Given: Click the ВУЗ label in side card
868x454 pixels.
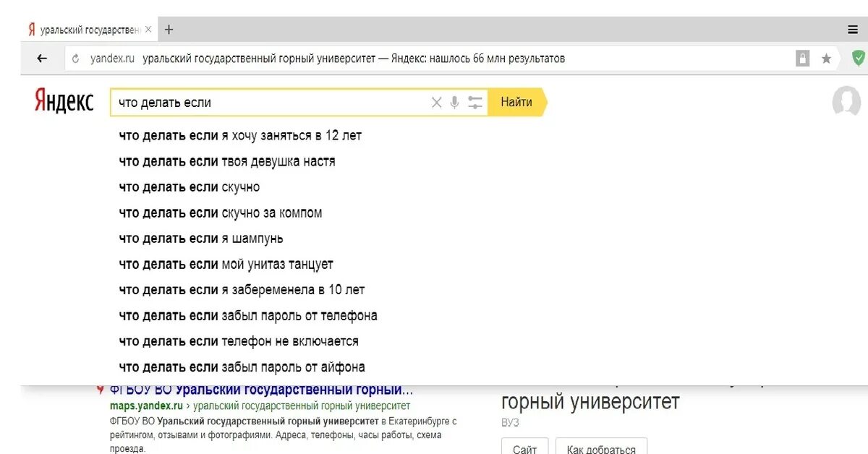Looking at the screenshot, I should (510, 423).
